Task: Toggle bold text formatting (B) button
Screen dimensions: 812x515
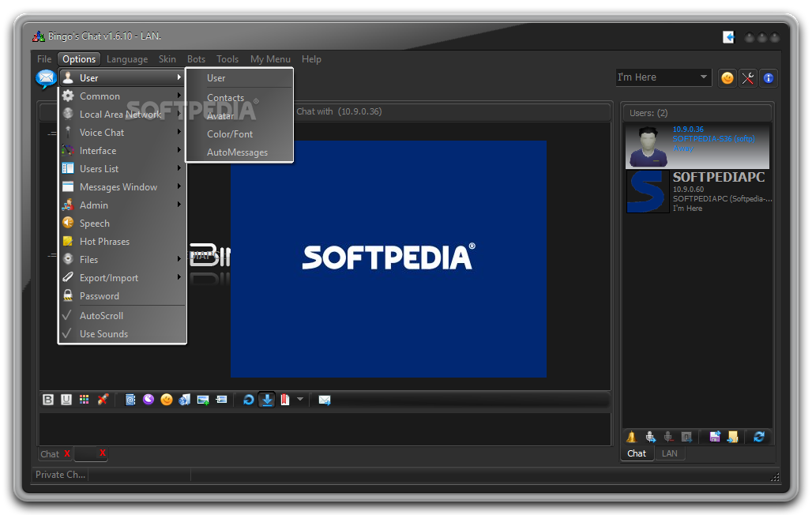Action: coord(48,400)
